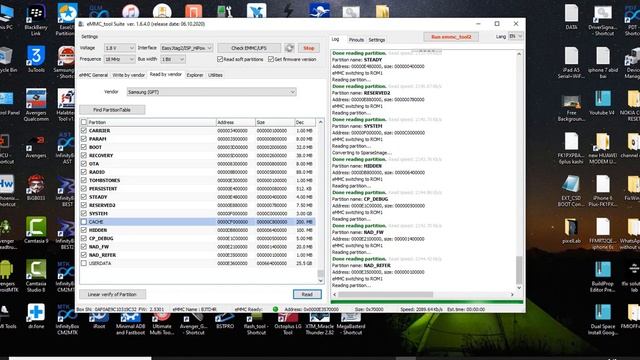Select the RADIO partition row name
The image size is (640, 360).
pyautogui.click(x=97, y=172)
